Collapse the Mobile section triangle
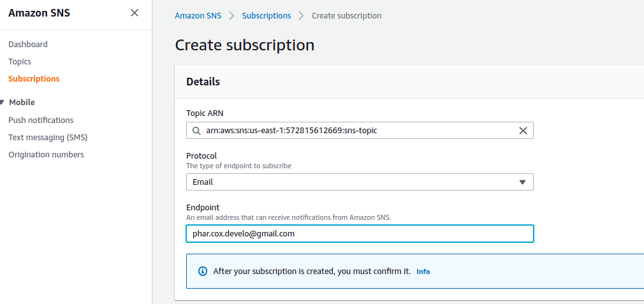 pyautogui.click(x=3, y=102)
